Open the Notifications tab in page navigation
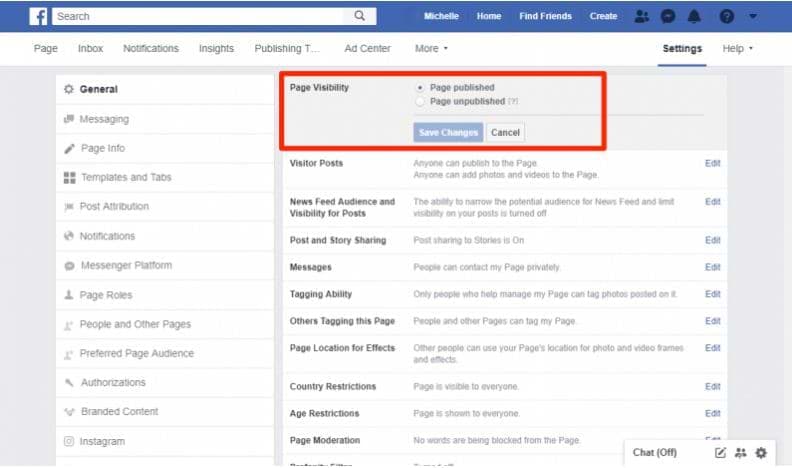This screenshot has height=468, width=792. click(x=151, y=48)
